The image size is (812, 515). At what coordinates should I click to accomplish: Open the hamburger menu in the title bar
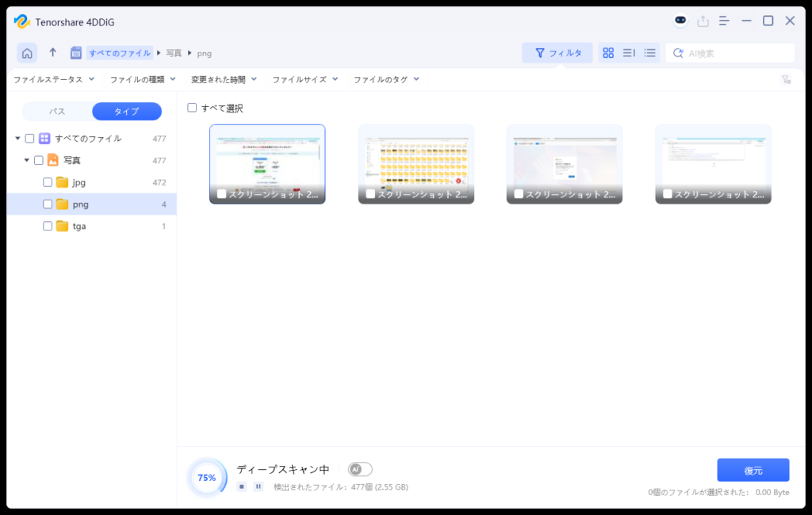click(724, 21)
